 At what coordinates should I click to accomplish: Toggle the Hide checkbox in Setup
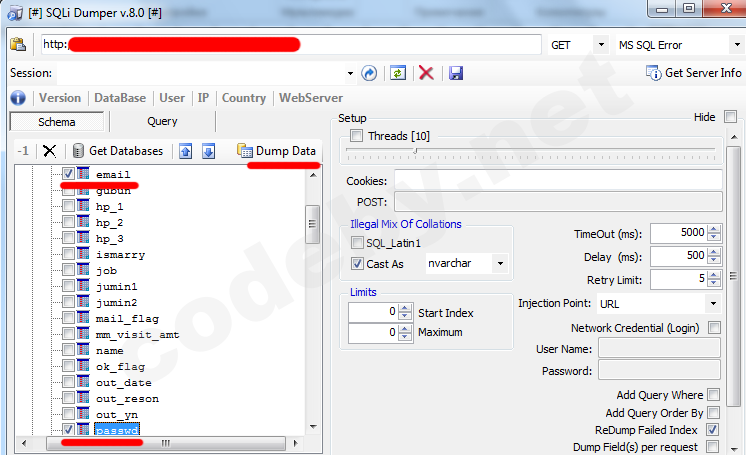(x=730, y=117)
